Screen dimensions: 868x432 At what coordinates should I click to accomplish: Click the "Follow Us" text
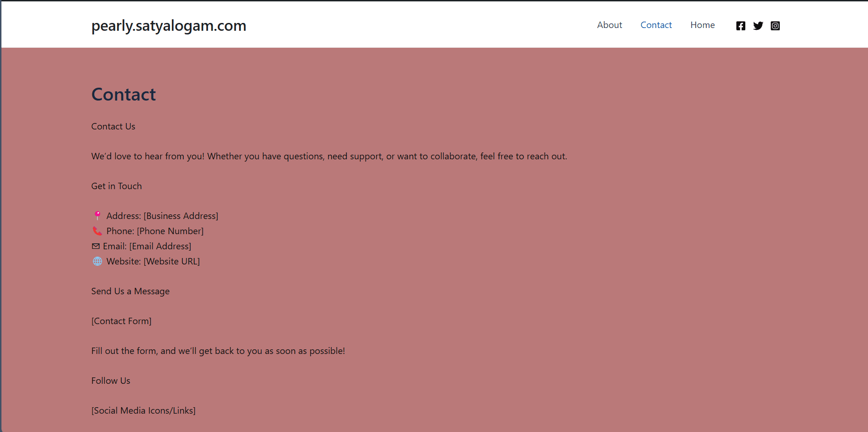click(x=111, y=381)
